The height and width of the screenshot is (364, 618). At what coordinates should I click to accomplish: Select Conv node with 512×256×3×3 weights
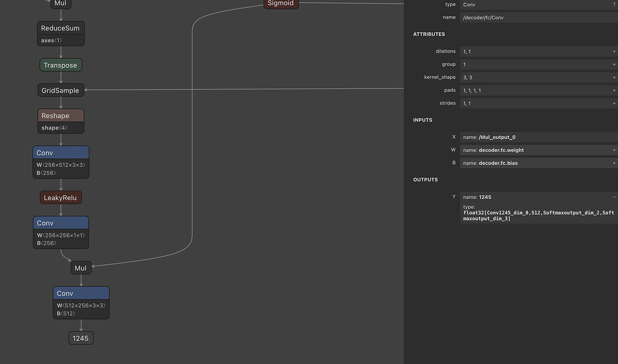[x=81, y=294]
